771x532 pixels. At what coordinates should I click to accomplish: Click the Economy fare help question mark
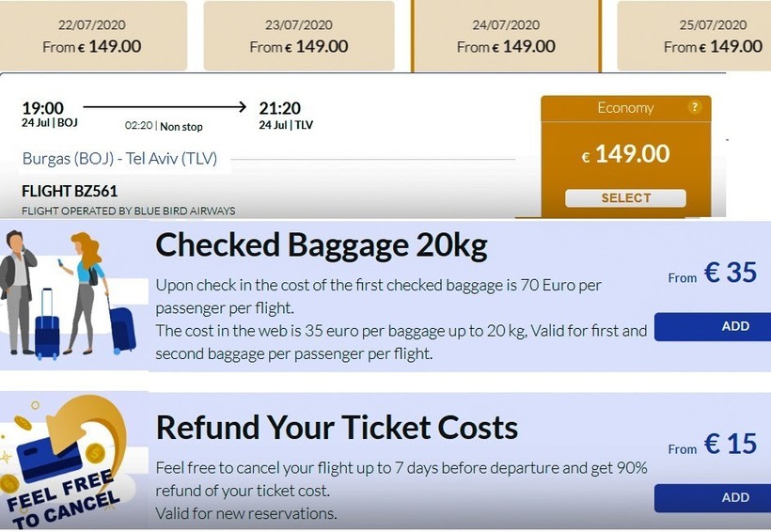[695, 107]
